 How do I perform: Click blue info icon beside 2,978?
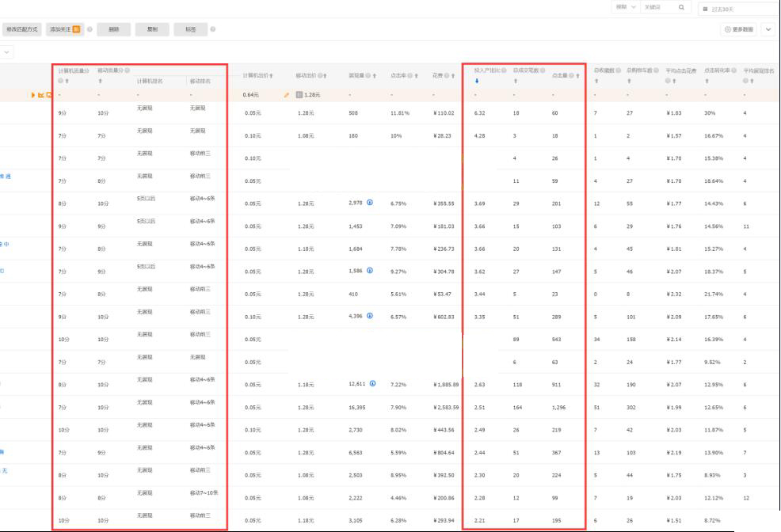(x=370, y=203)
